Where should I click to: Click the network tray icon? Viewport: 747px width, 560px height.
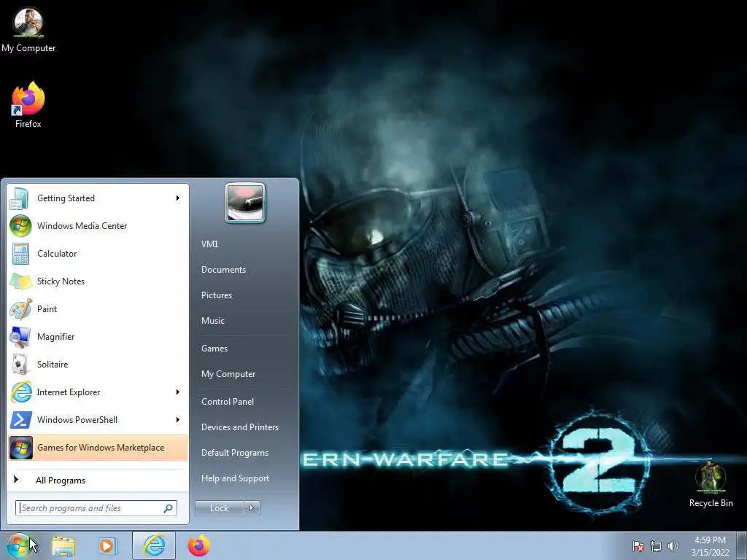coord(656,546)
